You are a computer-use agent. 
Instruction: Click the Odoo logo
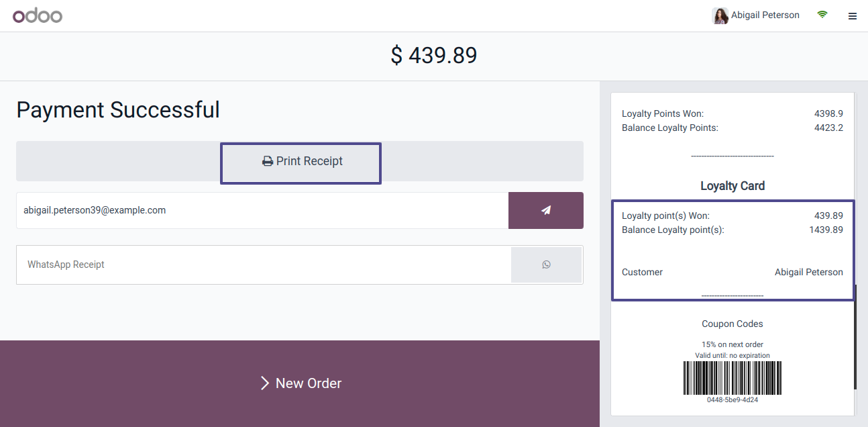[x=38, y=15]
